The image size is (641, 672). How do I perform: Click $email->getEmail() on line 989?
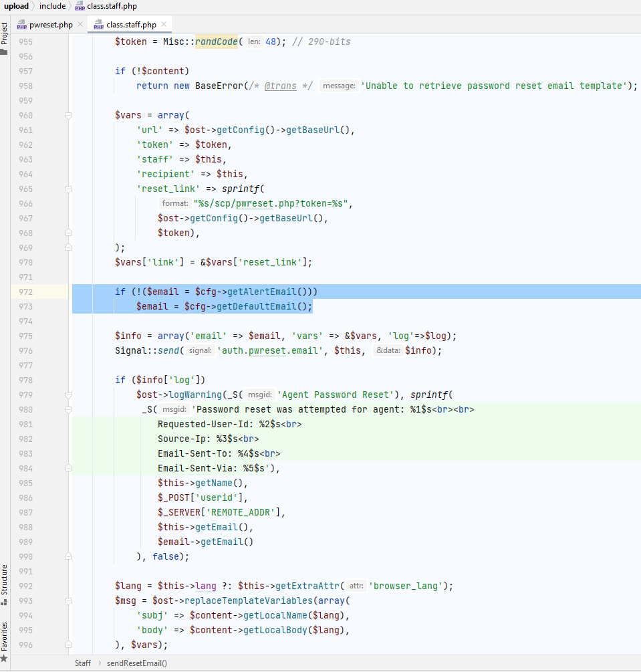click(205, 542)
